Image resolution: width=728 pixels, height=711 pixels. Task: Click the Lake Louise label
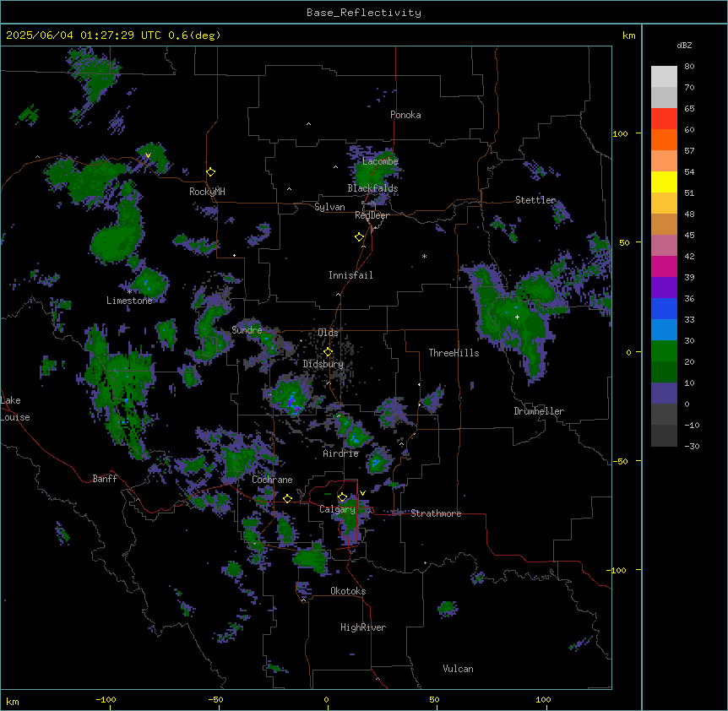tap(15, 409)
